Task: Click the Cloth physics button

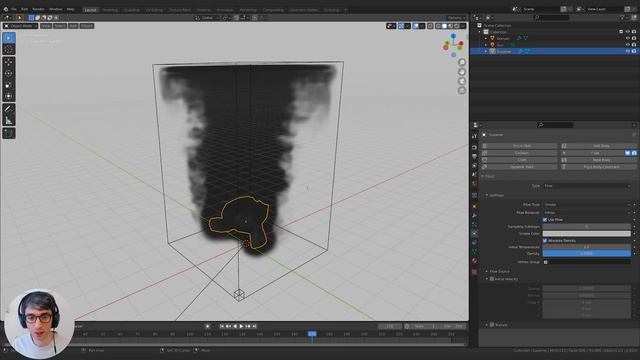Action: 518,160
